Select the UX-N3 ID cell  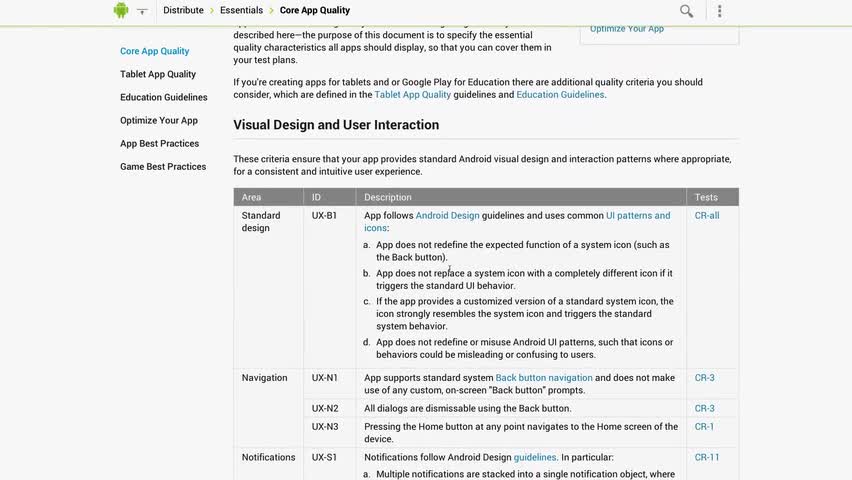324,427
